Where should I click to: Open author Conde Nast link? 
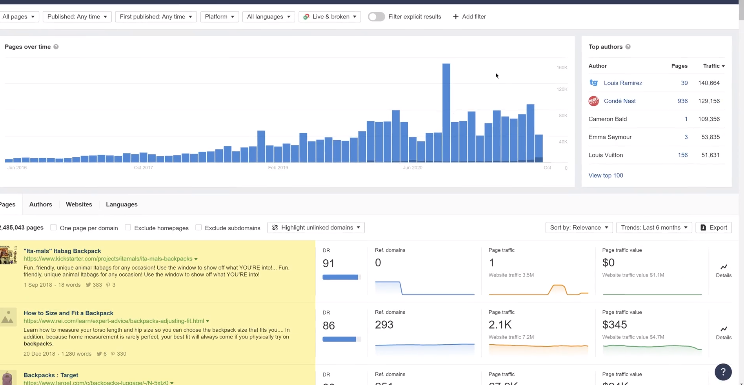pos(619,101)
